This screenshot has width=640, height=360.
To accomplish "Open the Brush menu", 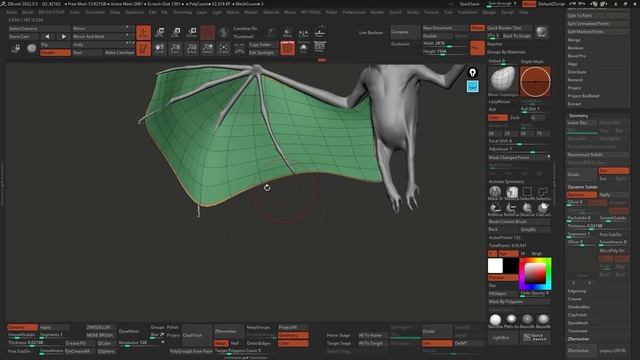I will (28, 12).
